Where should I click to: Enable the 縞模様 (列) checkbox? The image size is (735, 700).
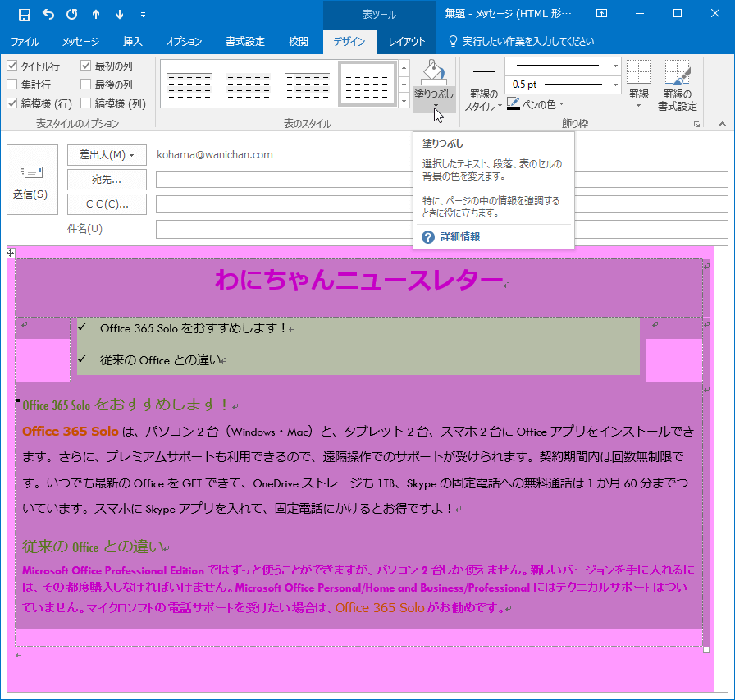[85, 103]
